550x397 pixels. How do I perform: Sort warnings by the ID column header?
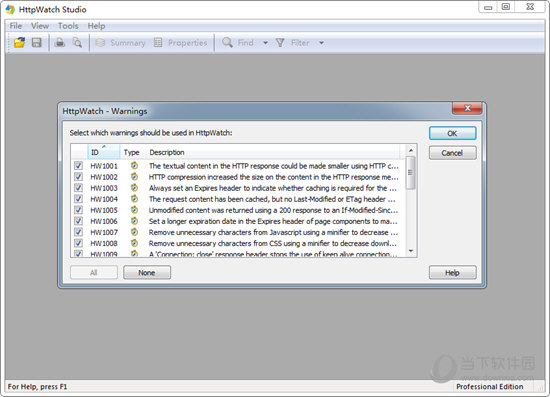click(103, 152)
